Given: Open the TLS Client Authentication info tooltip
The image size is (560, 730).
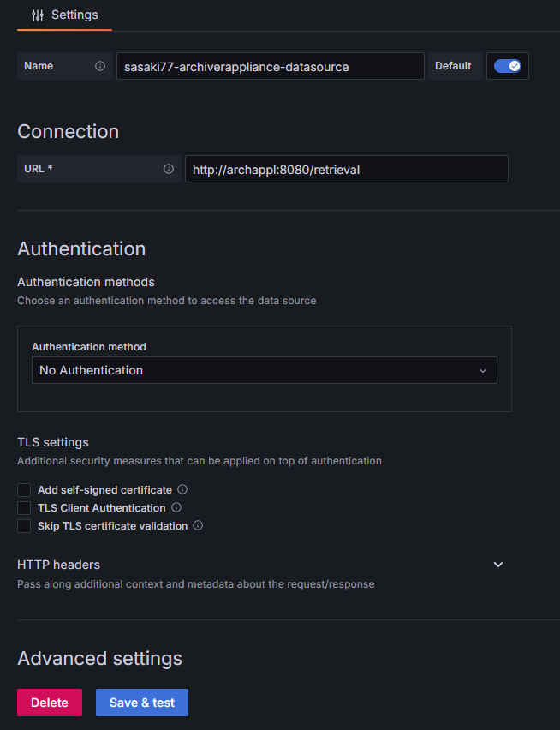Looking at the screenshot, I should pyautogui.click(x=175, y=507).
